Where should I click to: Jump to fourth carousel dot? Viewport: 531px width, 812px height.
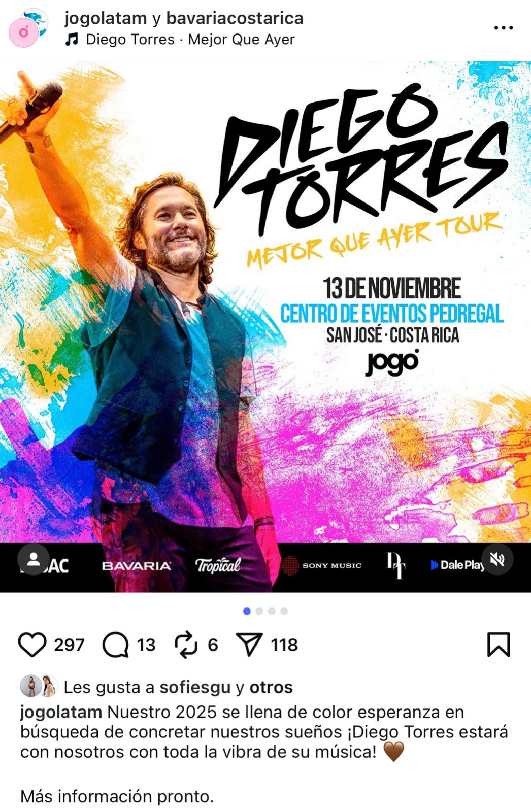[284, 611]
